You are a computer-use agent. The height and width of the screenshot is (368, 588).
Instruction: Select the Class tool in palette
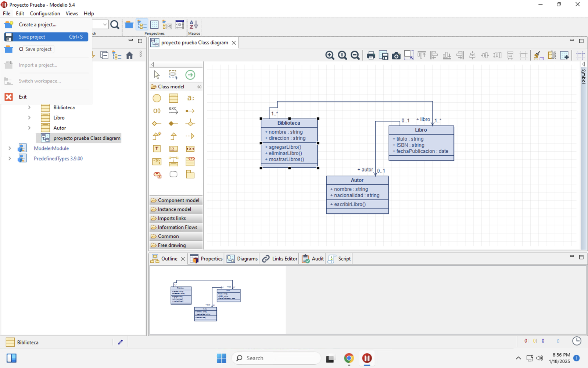[x=173, y=98]
